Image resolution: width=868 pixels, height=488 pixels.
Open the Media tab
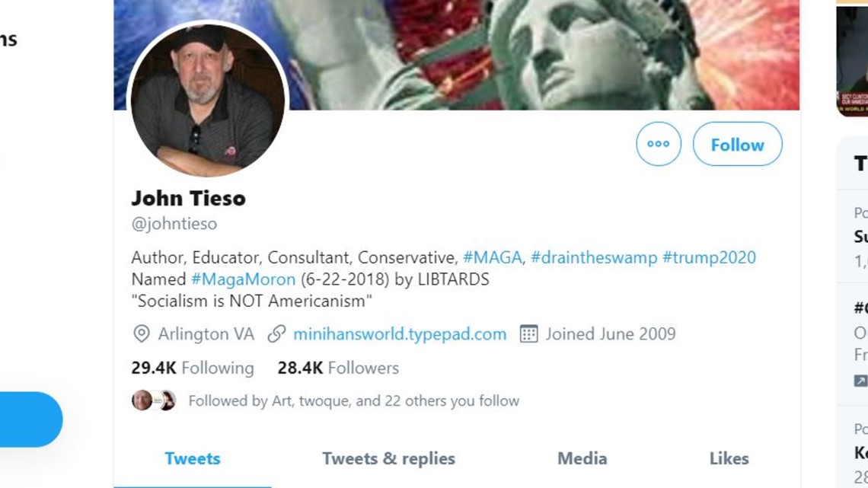[x=582, y=458]
